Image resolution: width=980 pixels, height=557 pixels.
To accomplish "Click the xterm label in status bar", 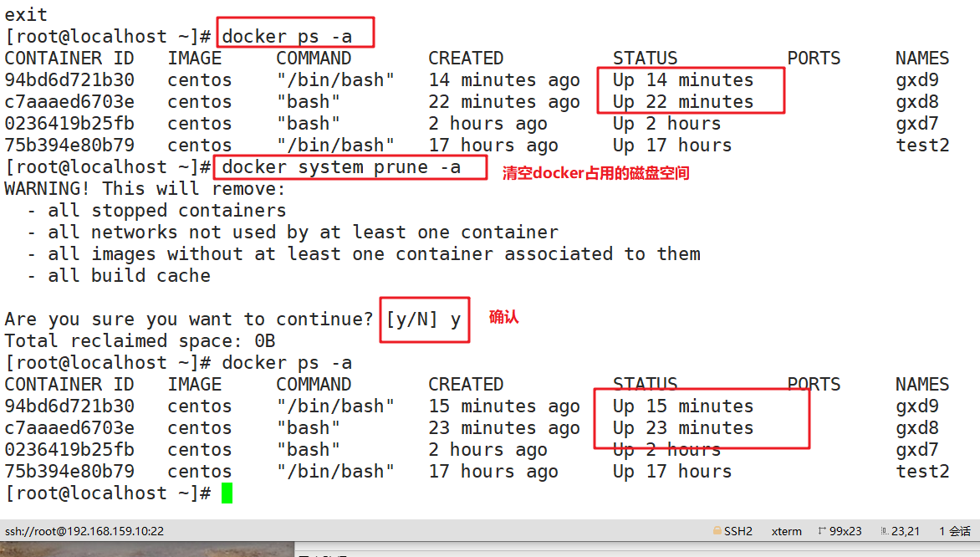I will [786, 531].
